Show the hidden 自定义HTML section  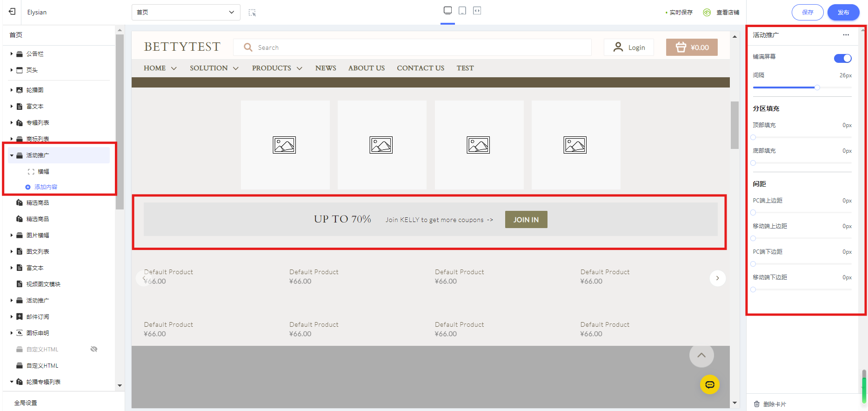coord(94,349)
